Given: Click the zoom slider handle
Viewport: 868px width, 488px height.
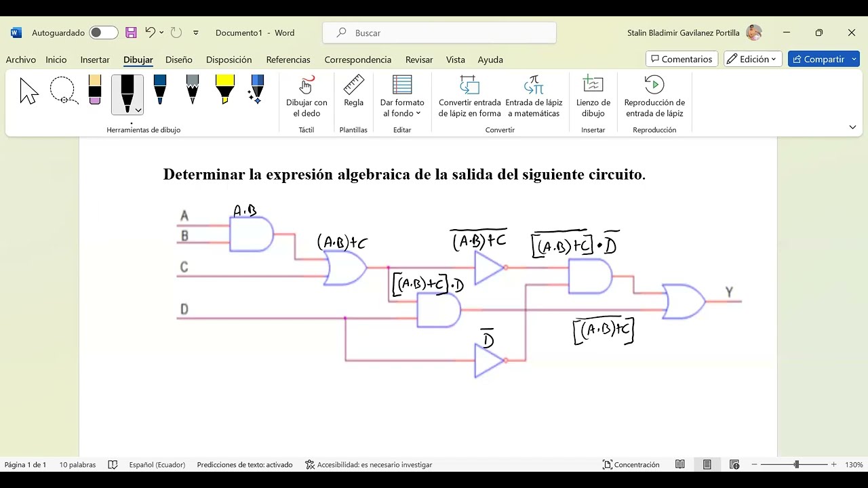Looking at the screenshot, I should [x=796, y=465].
